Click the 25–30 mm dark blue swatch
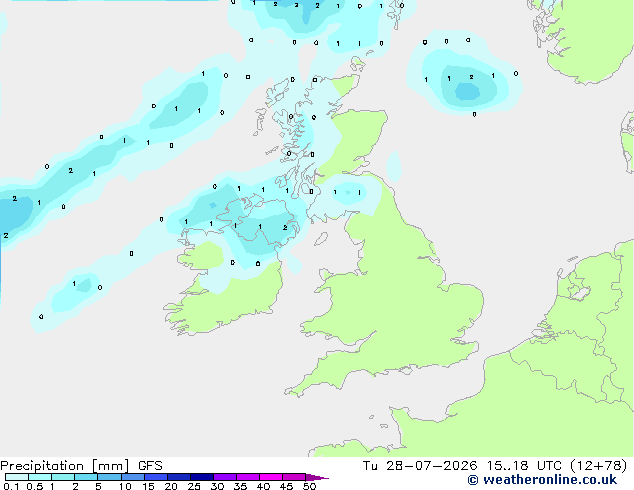Viewport: 634px width, 490px height. point(202,477)
